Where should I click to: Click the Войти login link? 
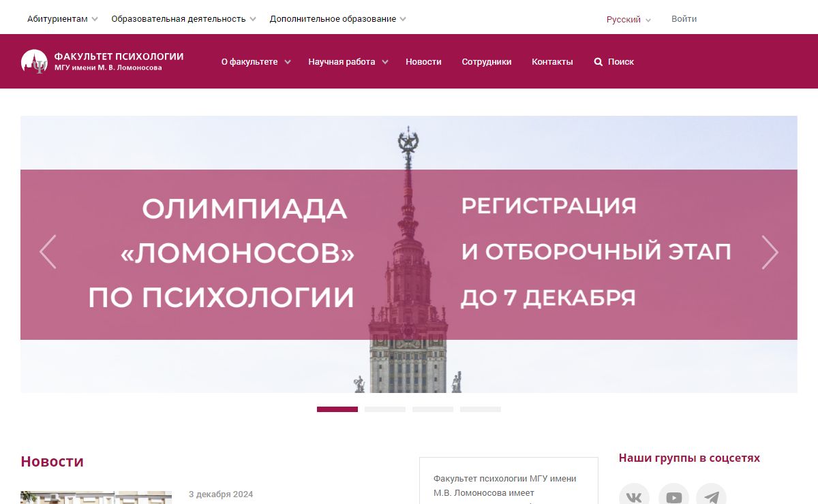[684, 19]
